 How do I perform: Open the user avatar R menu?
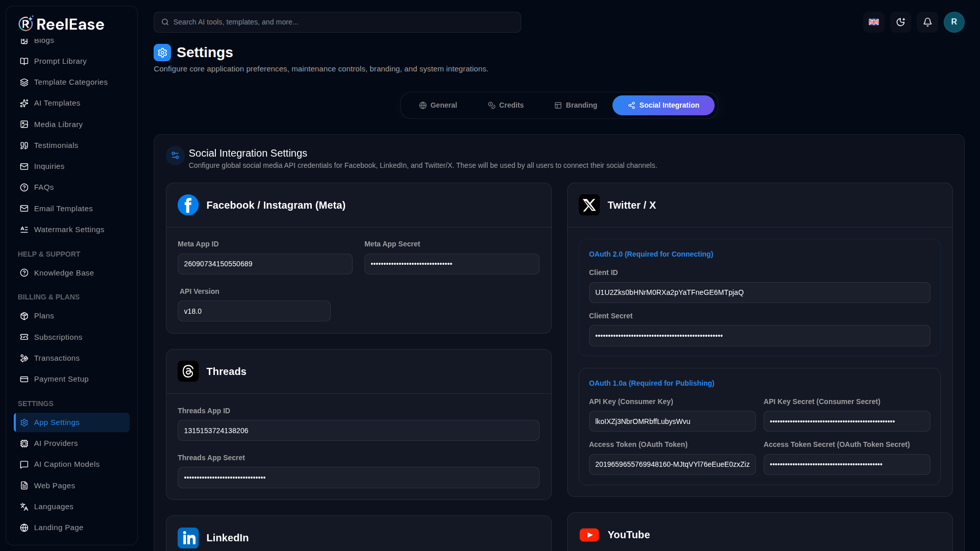point(954,22)
